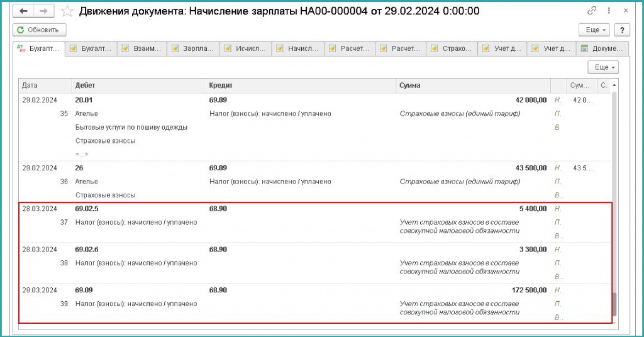
Task: Select debit account 69.02.6 cell
Action: click(x=87, y=249)
